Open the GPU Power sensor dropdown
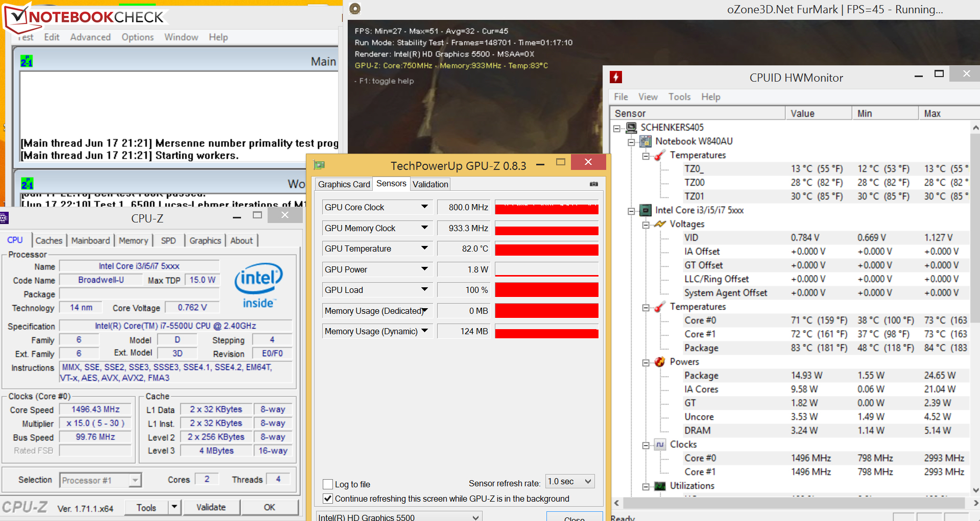Screen dimensions: 980x521 coord(424,269)
